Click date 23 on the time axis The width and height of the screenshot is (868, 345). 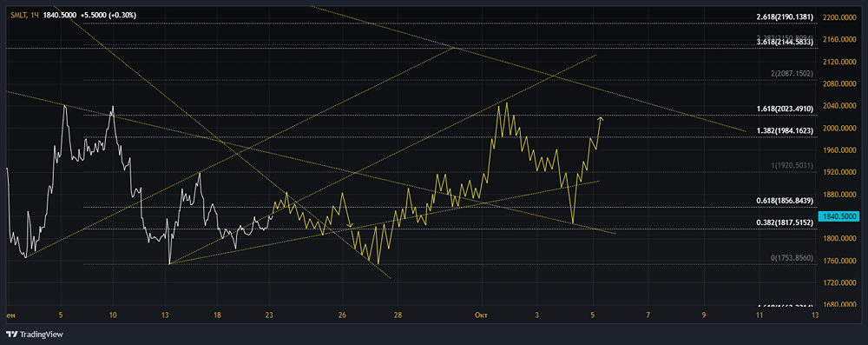269,315
